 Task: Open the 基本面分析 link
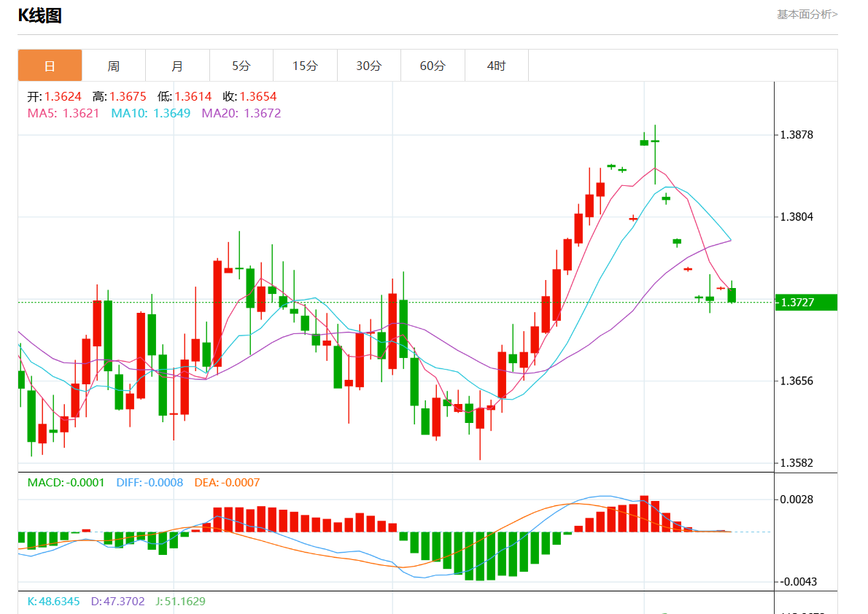tap(807, 14)
